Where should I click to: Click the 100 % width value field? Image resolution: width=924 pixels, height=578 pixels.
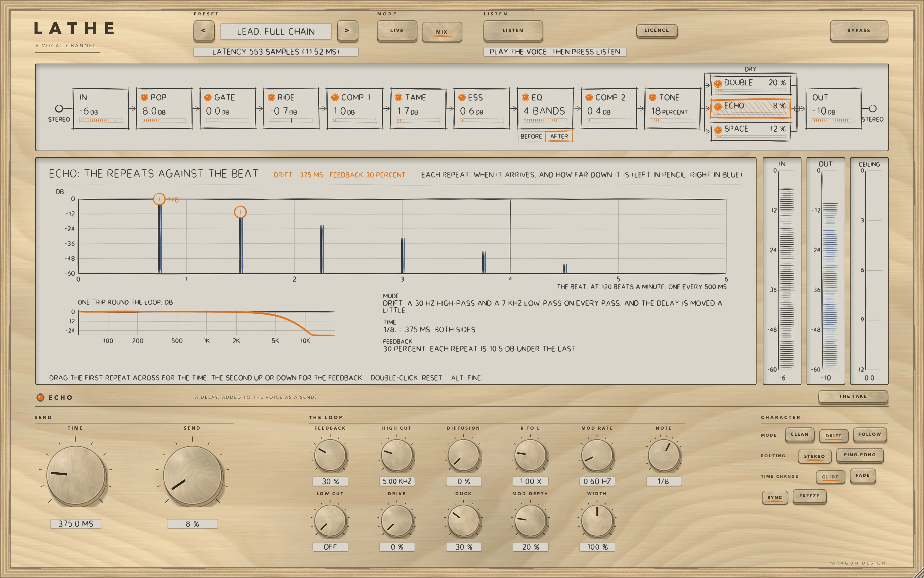[x=597, y=547]
